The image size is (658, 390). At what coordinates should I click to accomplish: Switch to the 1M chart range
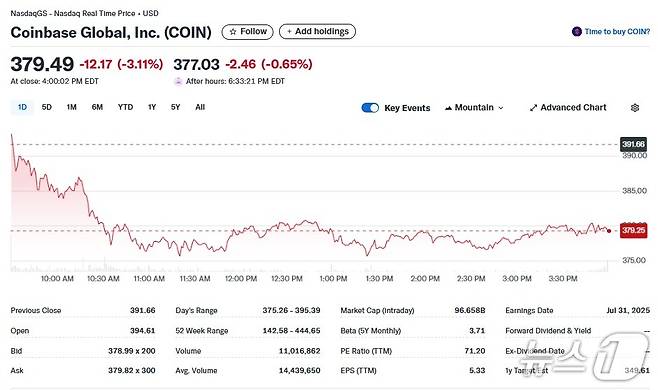tap(71, 107)
